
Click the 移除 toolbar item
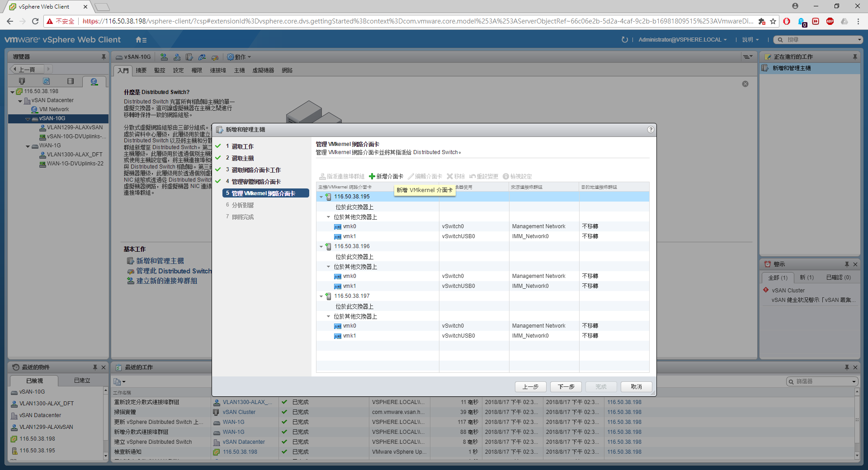pos(456,176)
